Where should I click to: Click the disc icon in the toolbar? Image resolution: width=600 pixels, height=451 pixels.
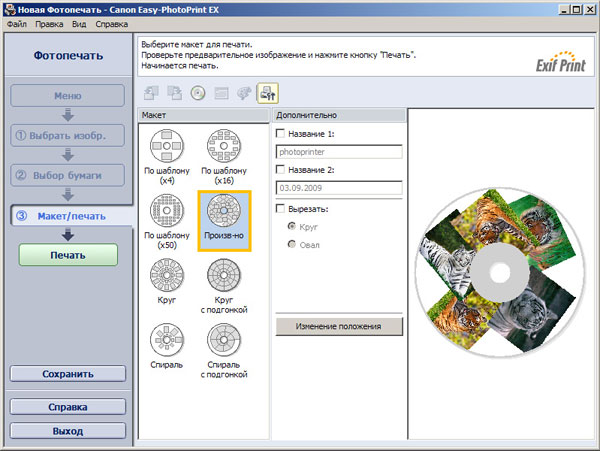click(x=198, y=93)
